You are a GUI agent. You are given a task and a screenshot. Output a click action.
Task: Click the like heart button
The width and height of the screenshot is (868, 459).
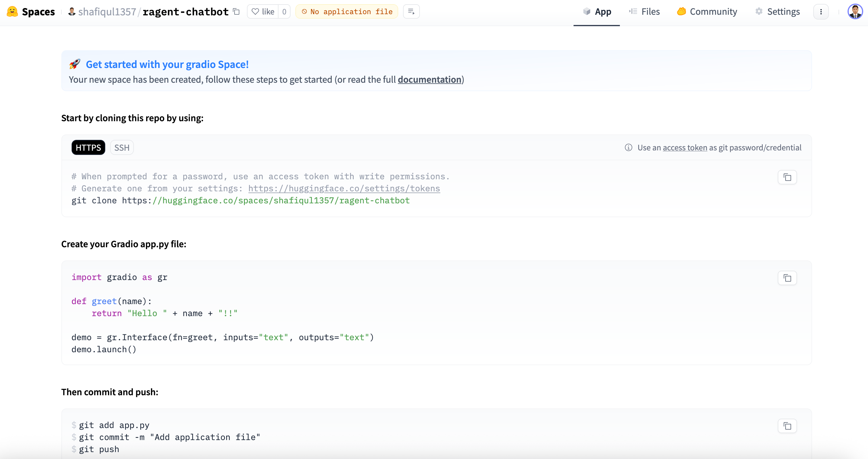tap(263, 12)
